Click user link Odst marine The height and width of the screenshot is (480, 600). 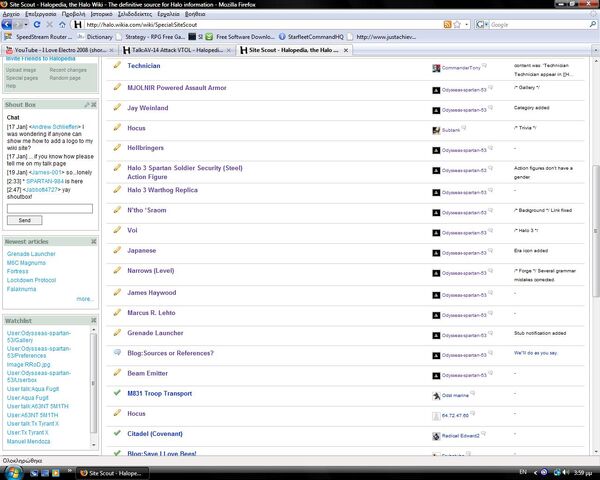(x=455, y=395)
